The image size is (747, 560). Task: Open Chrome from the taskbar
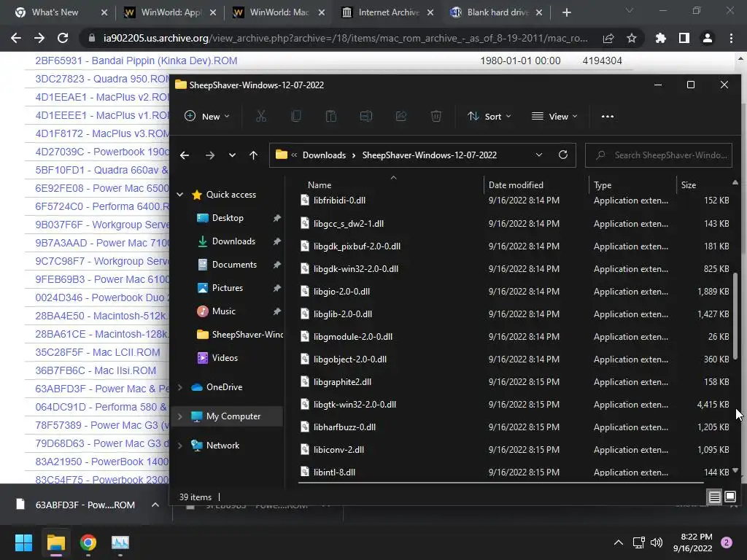coord(88,542)
